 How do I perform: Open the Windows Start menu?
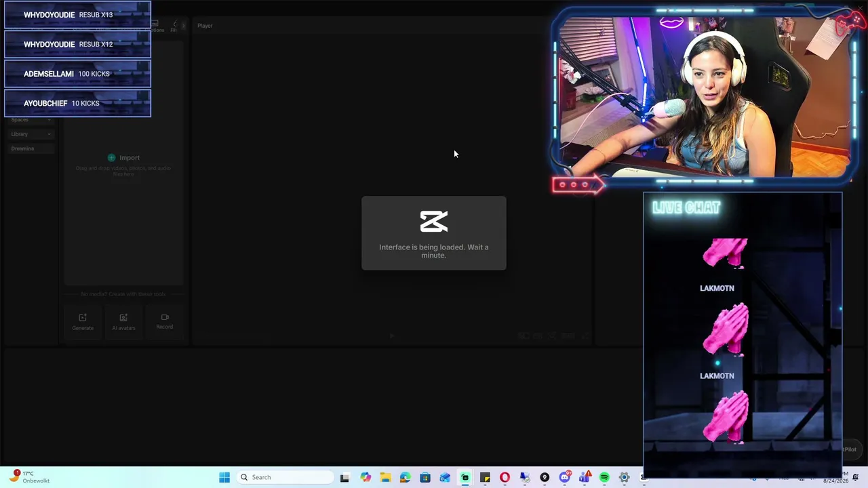224,477
